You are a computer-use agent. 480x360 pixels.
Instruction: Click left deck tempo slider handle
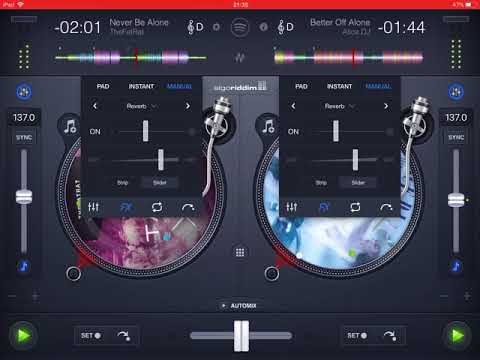coord(24,197)
